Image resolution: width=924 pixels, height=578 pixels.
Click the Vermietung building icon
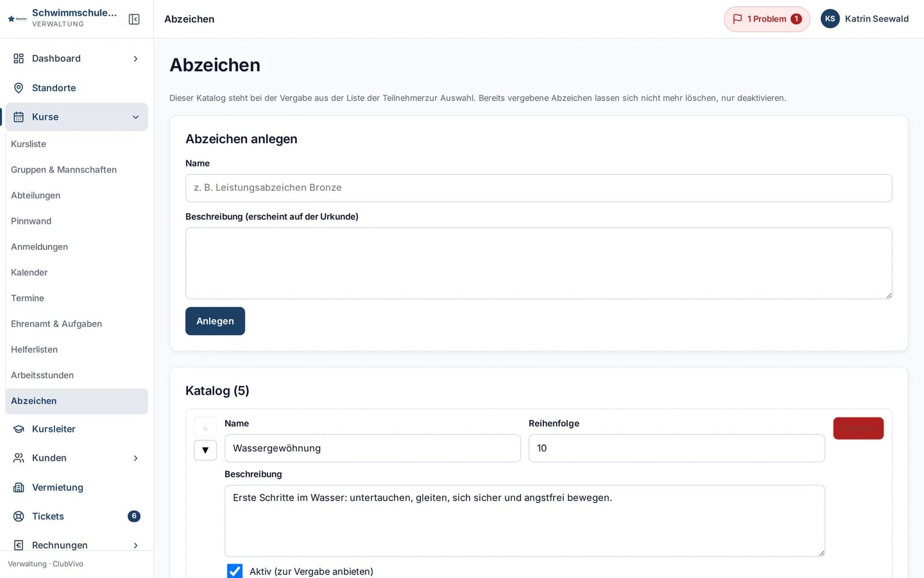point(18,487)
